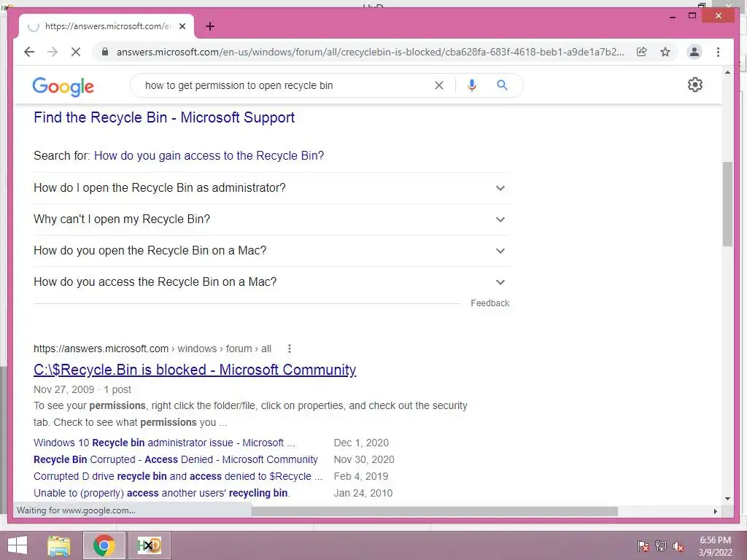Start voice search with microphone

point(472,85)
